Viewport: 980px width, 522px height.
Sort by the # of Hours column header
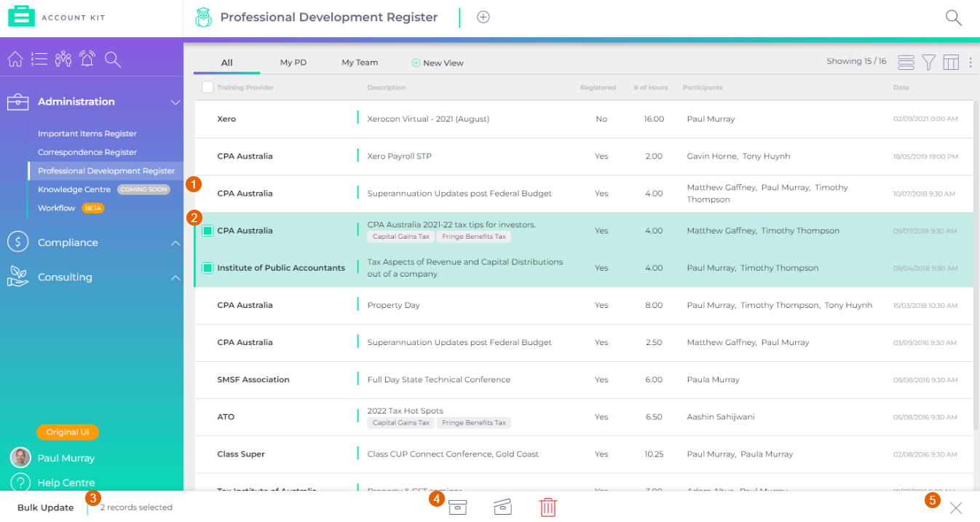pos(650,87)
